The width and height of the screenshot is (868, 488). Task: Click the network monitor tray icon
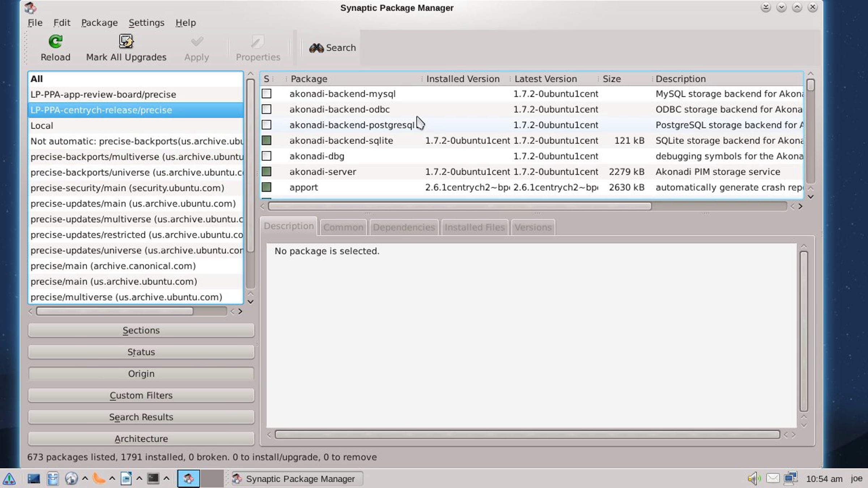pos(791,478)
